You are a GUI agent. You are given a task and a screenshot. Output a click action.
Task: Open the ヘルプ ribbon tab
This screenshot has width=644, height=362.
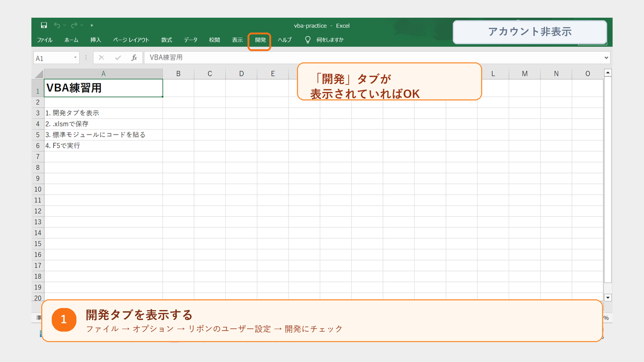(285, 40)
